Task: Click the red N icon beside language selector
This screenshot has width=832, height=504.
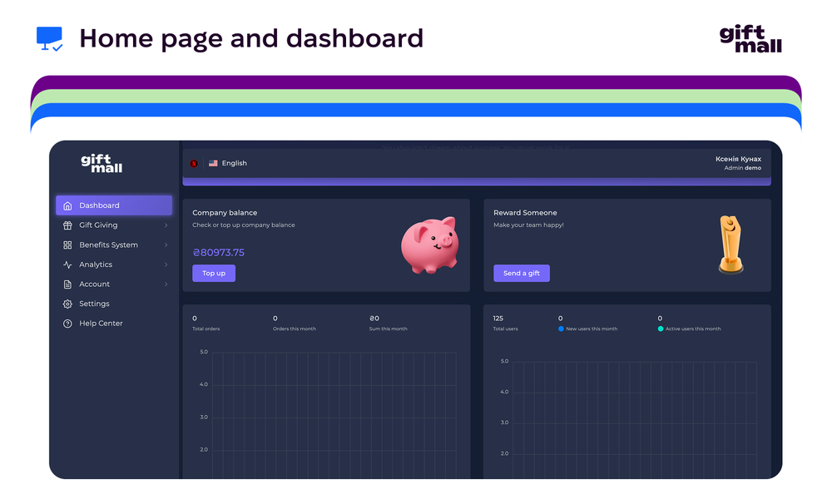Action: click(x=192, y=163)
